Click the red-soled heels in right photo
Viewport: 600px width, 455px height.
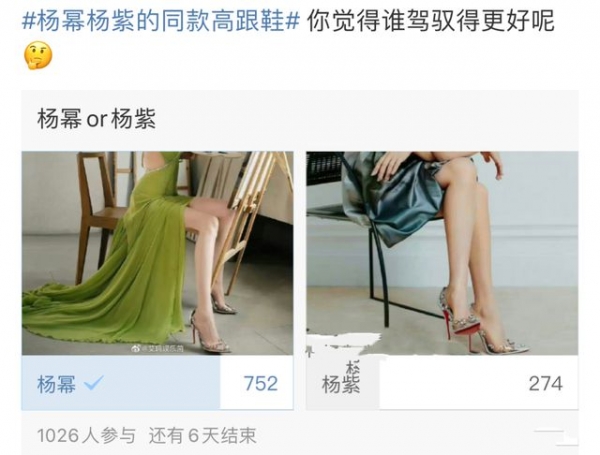[x=478, y=321]
